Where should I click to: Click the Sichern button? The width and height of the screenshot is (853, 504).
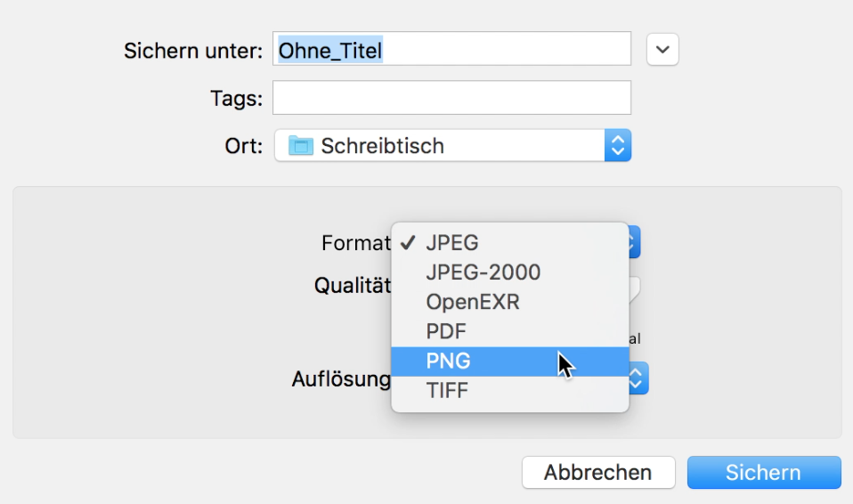pos(764,473)
